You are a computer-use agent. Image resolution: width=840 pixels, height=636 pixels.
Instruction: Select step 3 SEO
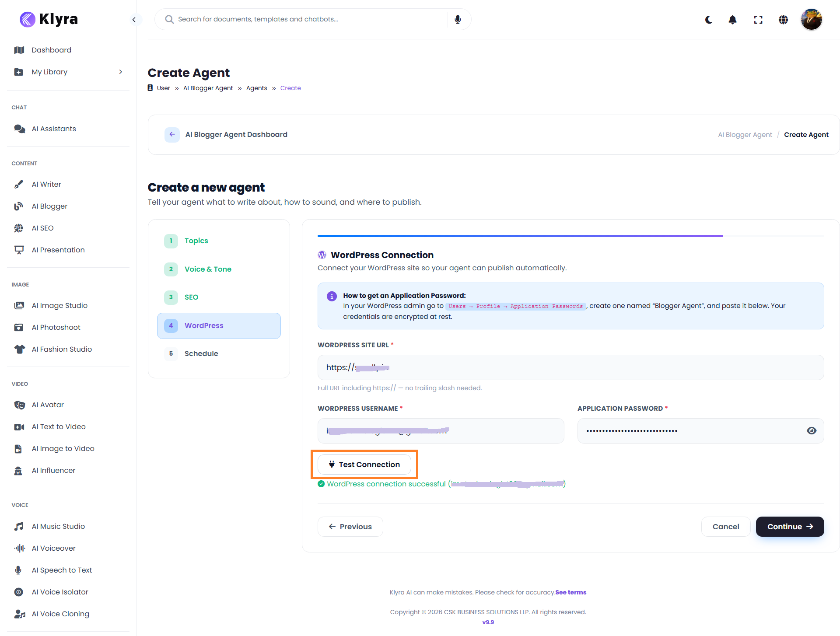219,297
